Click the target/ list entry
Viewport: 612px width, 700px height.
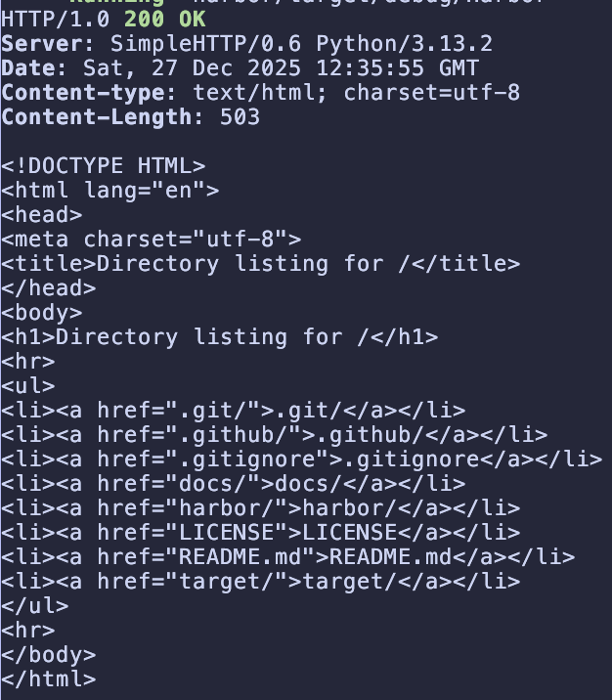[x=261, y=582]
